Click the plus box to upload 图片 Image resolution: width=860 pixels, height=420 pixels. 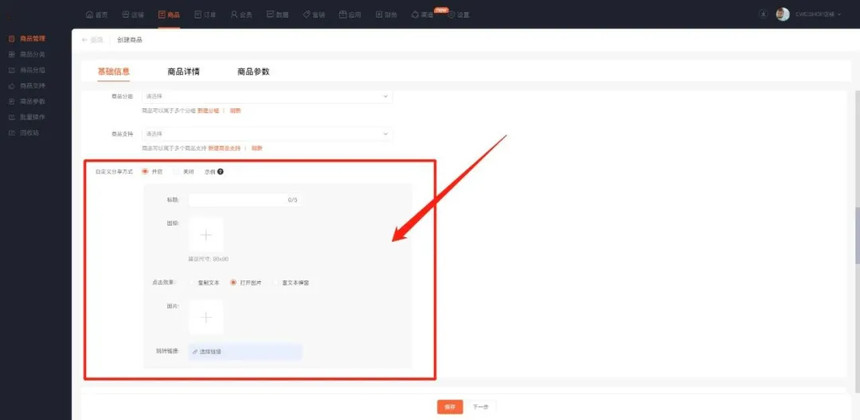[206, 317]
